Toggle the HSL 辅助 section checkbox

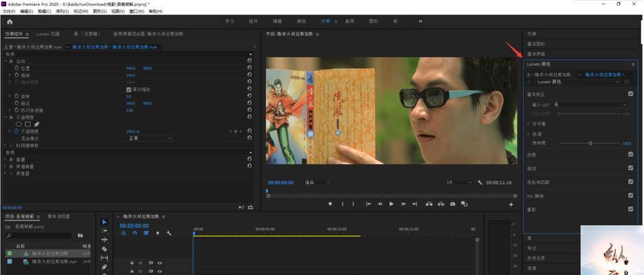pyautogui.click(x=630, y=195)
